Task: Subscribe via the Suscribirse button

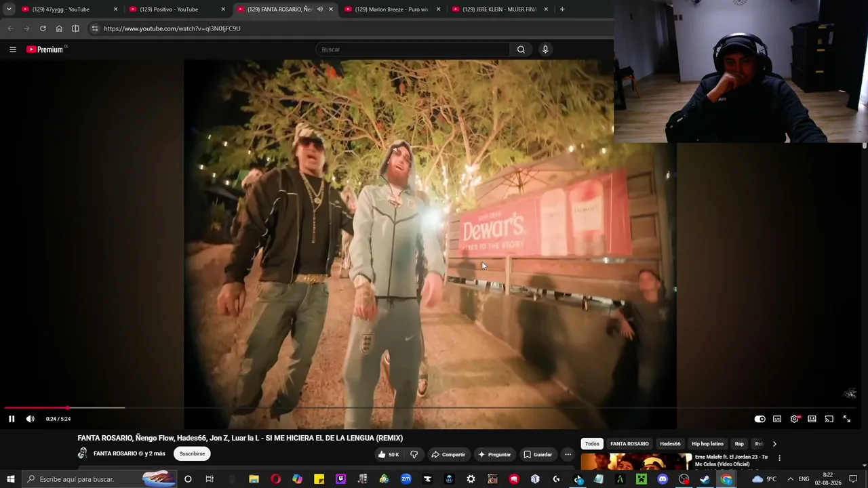Action: [192, 453]
